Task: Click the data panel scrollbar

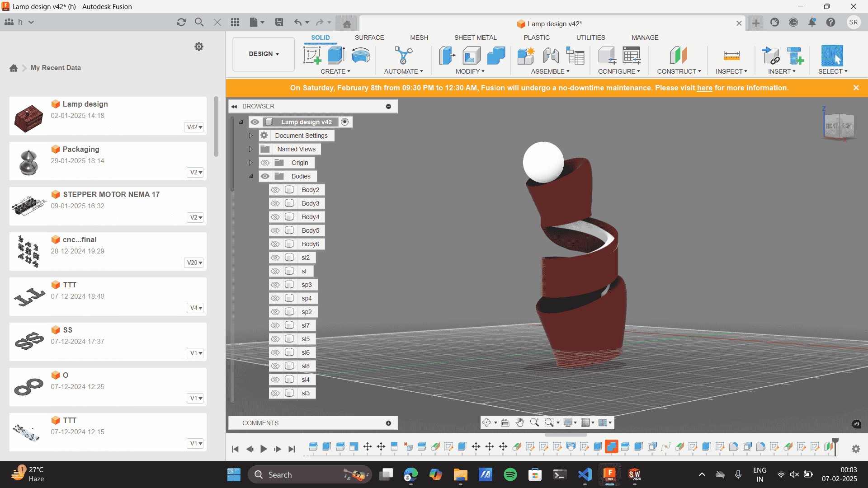Action: point(216,127)
